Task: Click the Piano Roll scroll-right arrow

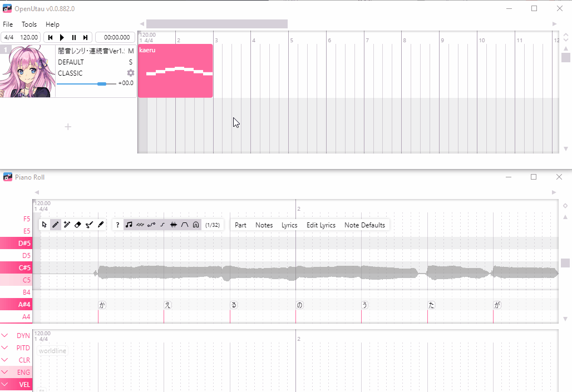Action: click(554, 192)
